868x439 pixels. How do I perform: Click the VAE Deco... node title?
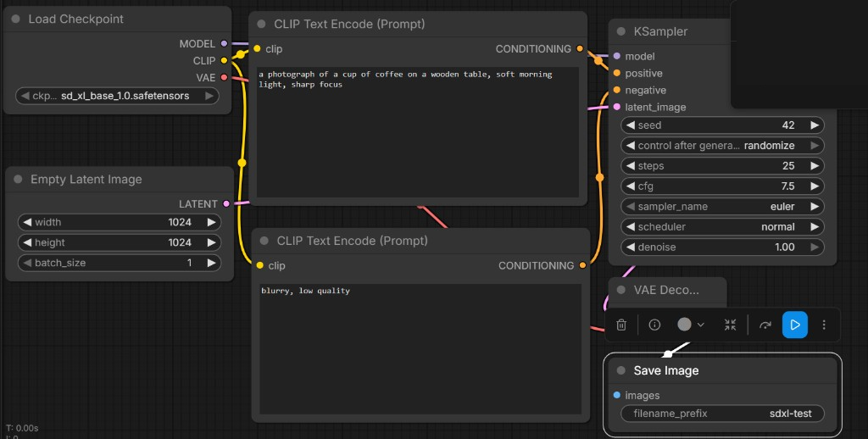(x=666, y=290)
